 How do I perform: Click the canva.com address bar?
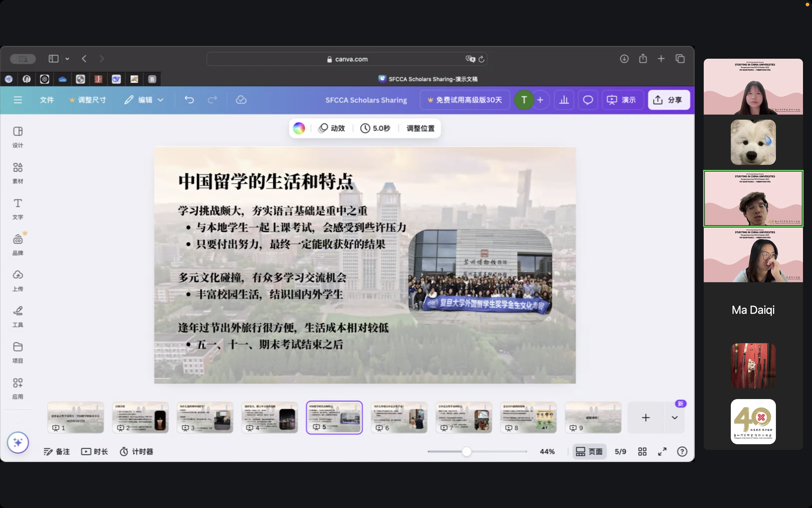point(347,59)
